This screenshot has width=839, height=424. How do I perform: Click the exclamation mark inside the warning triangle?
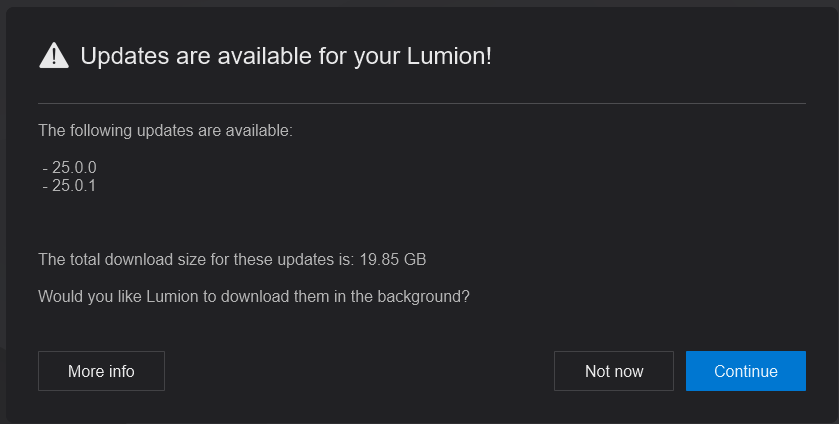click(54, 58)
